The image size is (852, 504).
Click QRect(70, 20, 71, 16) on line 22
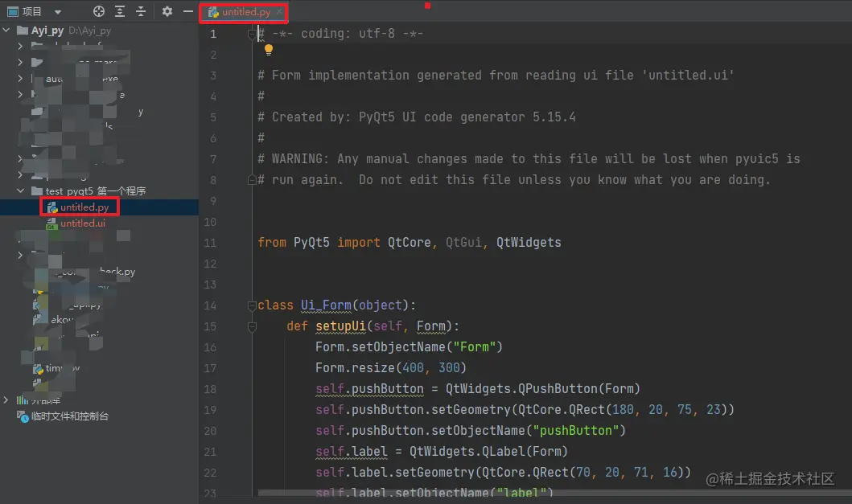pos(608,473)
